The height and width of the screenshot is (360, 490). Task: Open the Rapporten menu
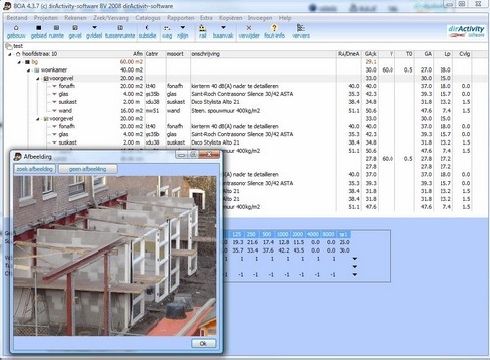[x=181, y=18]
